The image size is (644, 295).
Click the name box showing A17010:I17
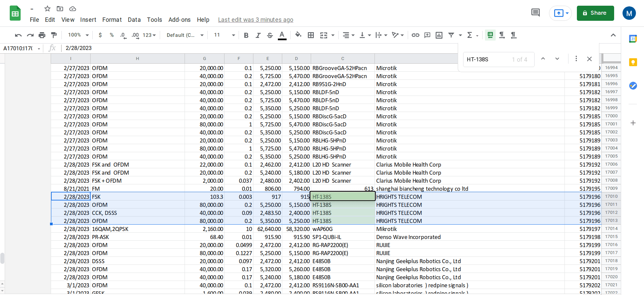[18, 49]
